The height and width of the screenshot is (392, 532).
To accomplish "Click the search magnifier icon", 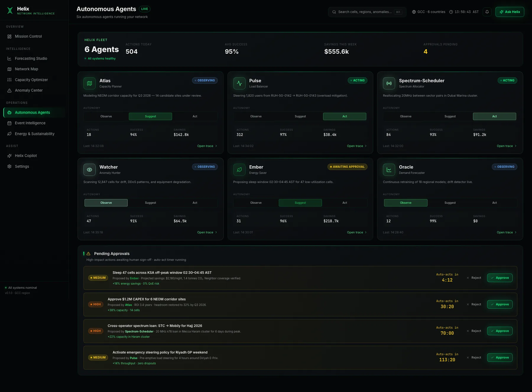I will pos(334,12).
